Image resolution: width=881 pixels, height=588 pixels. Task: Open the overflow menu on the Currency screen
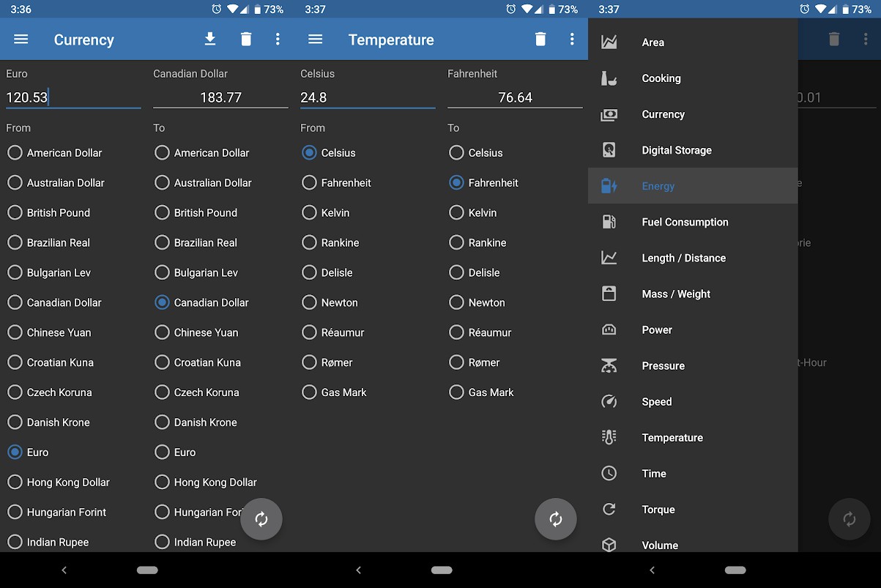tap(278, 39)
